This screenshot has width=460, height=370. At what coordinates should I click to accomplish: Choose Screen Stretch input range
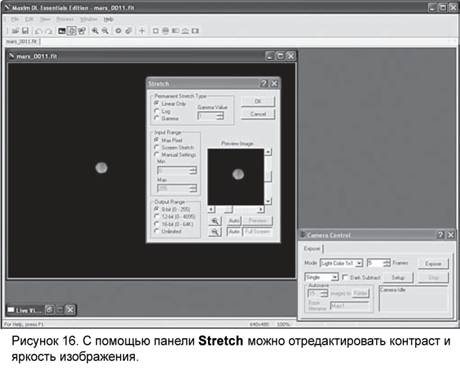(156, 147)
